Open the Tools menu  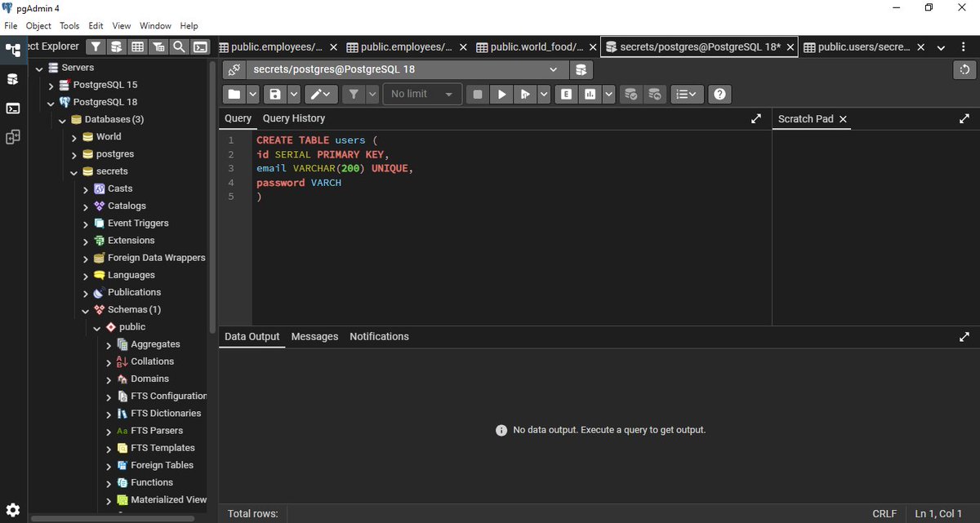[x=69, y=26]
